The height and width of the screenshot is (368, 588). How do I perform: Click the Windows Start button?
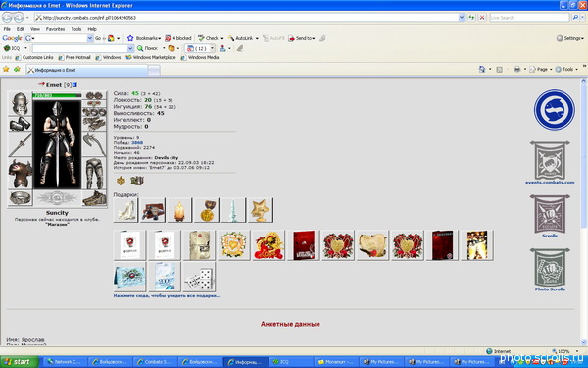(x=20, y=362)
